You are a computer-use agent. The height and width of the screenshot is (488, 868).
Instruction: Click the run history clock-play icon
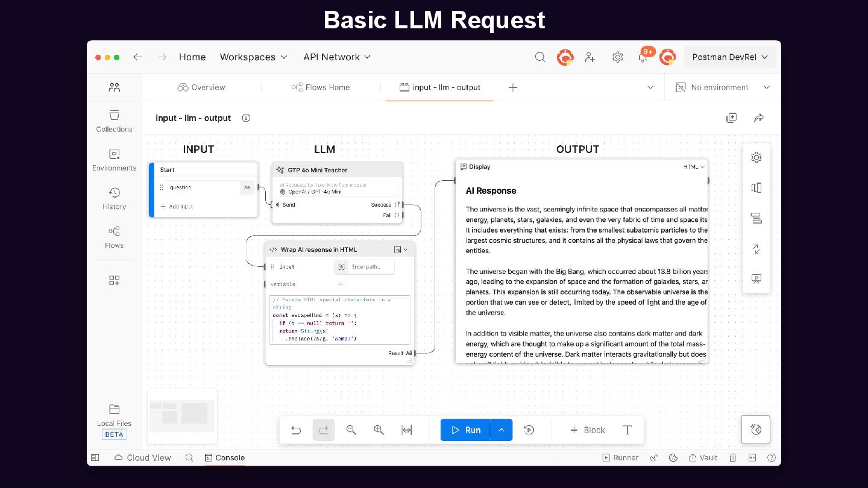click(529, 430)
